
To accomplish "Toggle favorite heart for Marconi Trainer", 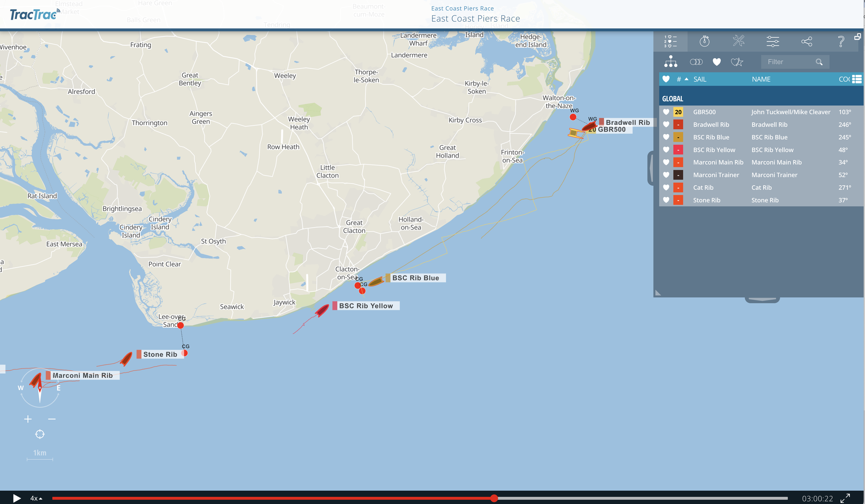I will tap(667, 175).
